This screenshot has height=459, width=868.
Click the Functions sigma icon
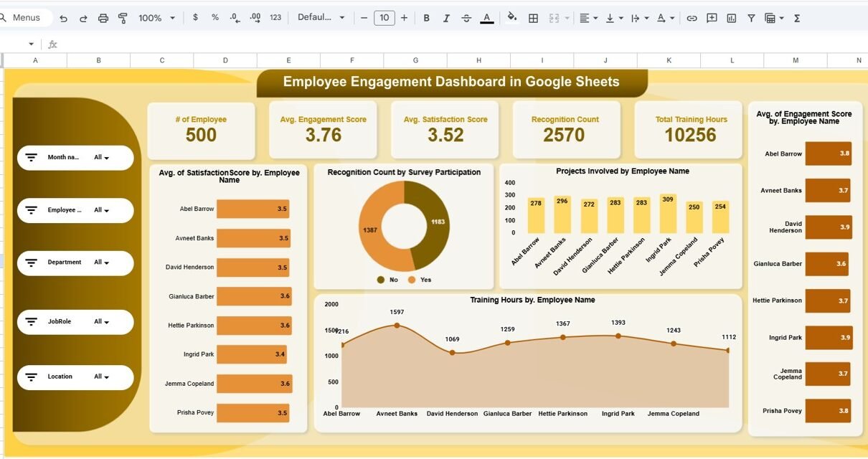click(x=797, y=18)
